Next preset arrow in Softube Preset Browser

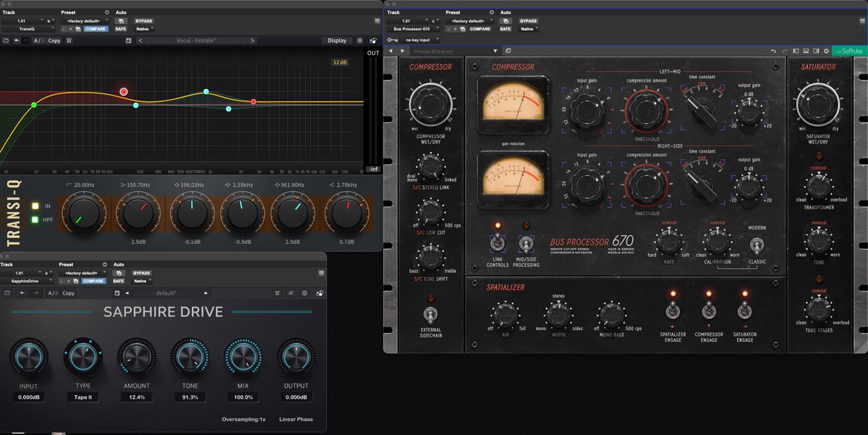[x=402, y=51]
